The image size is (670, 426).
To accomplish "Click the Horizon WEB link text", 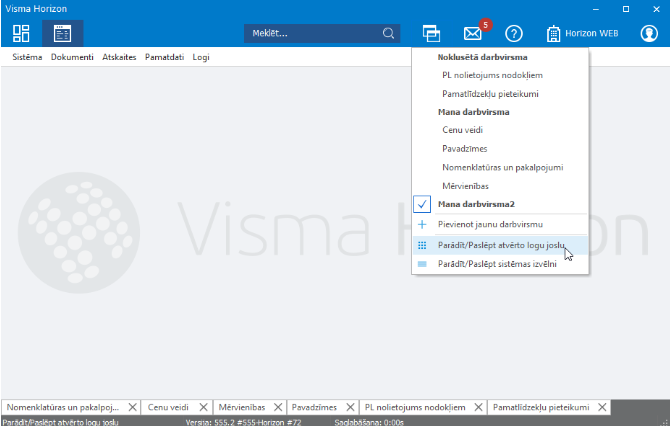I will pos(591,33).
